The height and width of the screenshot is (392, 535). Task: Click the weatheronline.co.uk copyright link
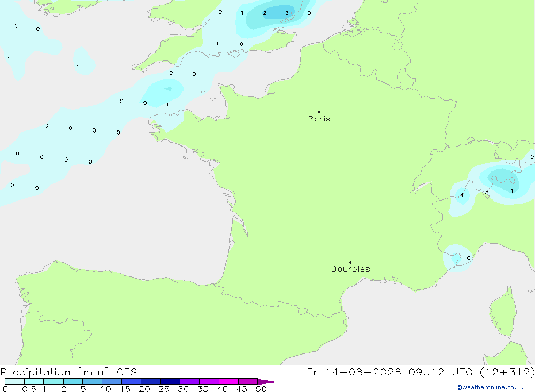click(490, 387)
